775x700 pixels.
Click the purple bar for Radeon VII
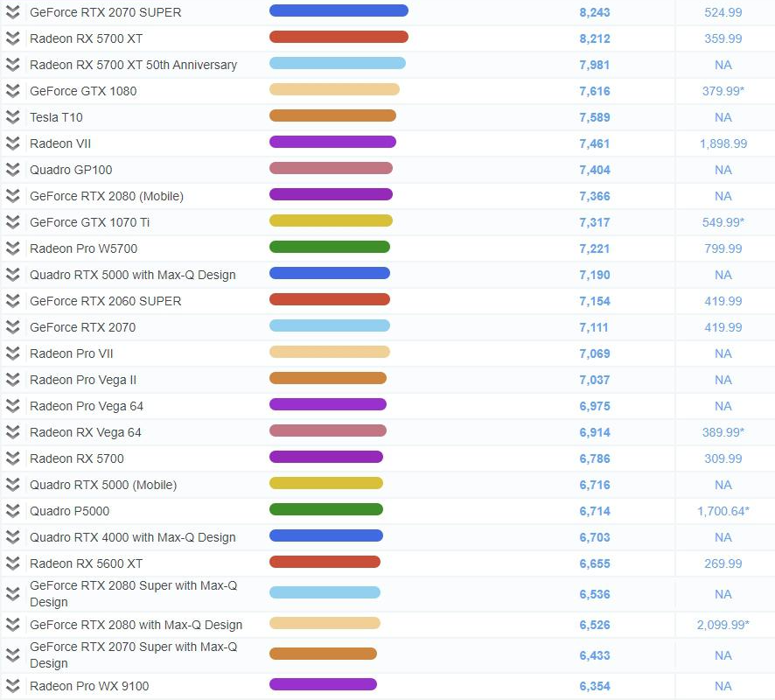pyautogui.click(x=332, y=142)
